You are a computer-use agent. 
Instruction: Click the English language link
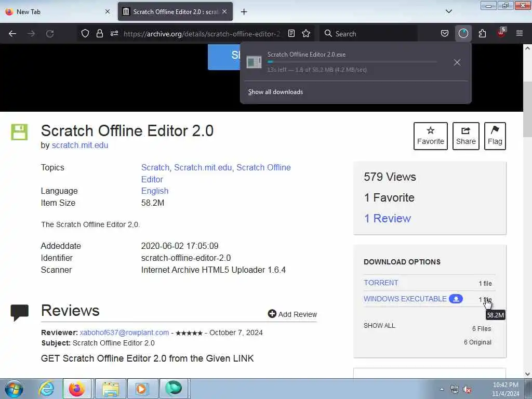(x=155, y=191)
